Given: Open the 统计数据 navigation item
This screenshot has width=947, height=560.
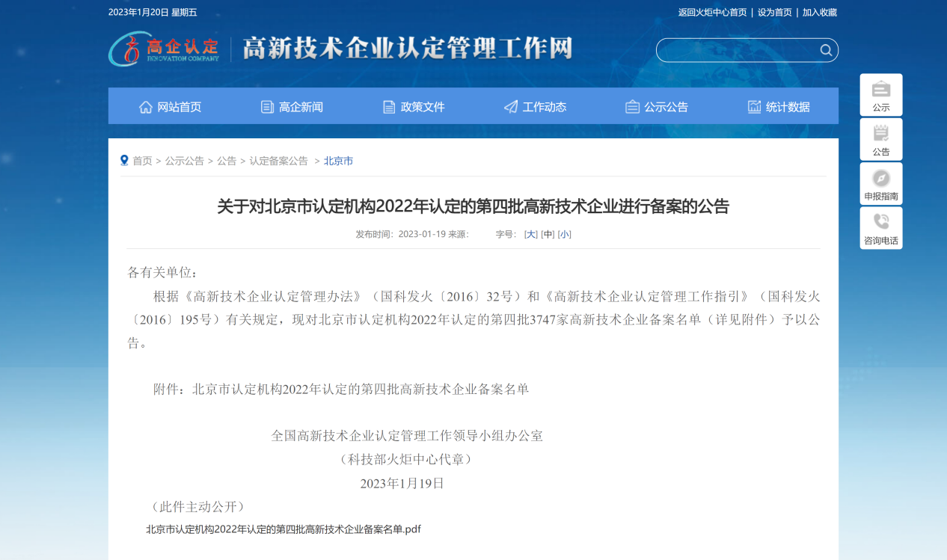Looking at the screenshot, I should click(x=779, y=107).
